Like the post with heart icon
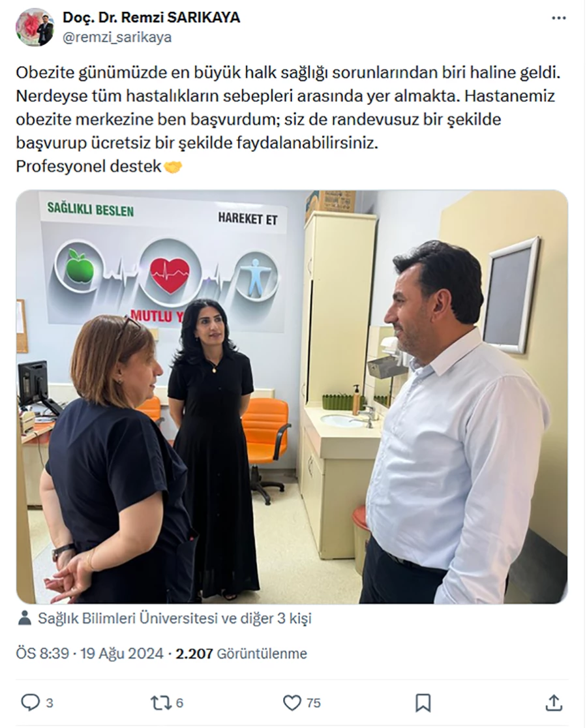 [292, 703]
